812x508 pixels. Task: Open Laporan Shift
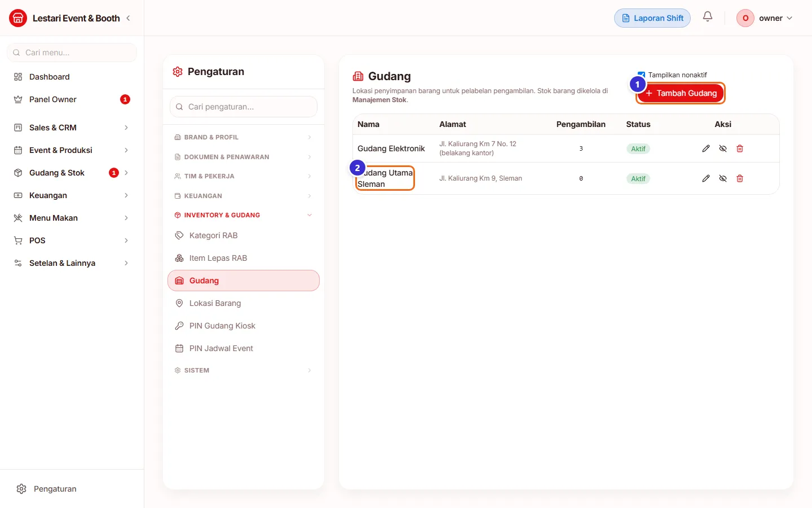[x=652, y=18]
